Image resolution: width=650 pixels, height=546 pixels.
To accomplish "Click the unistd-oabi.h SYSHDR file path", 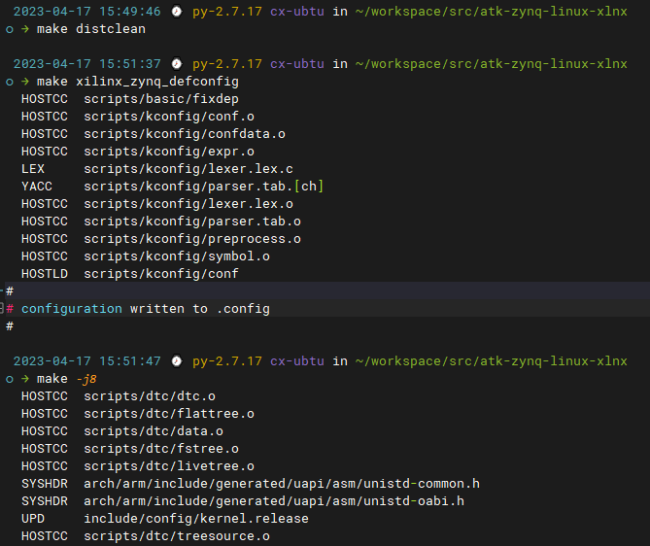I will point(274,500).
